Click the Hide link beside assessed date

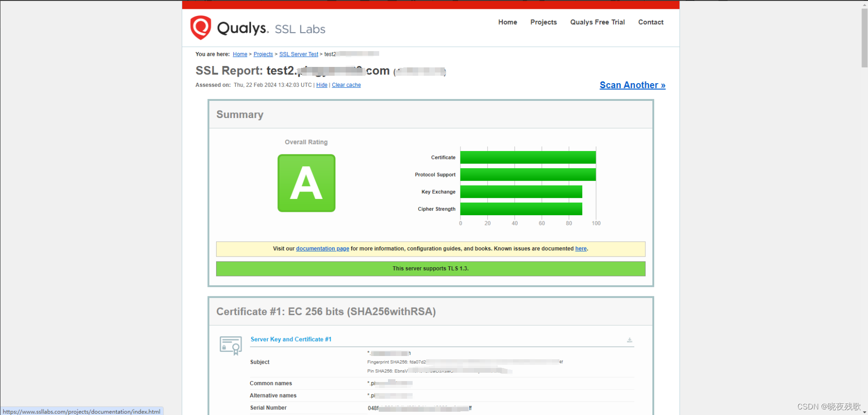tap(322, 85)
